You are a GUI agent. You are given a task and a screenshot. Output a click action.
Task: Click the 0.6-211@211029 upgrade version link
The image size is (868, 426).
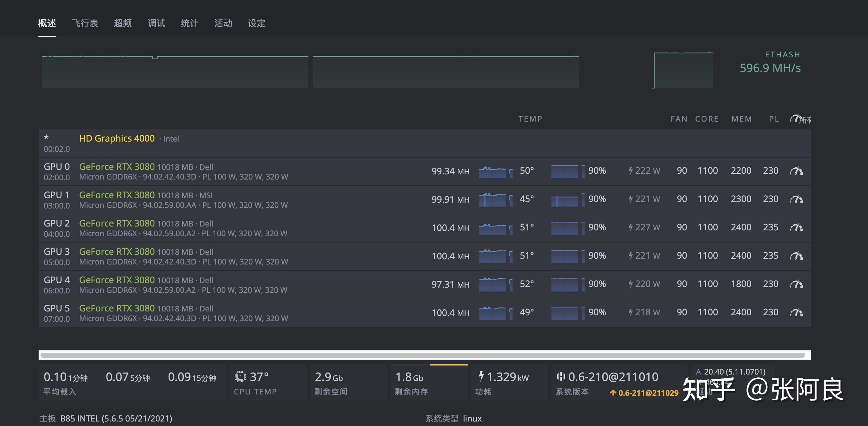(x=644, y=393)
